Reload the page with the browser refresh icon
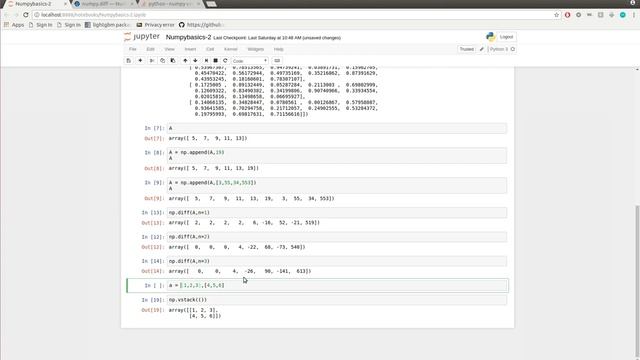The image size is (640, 360). click(26, 15)
